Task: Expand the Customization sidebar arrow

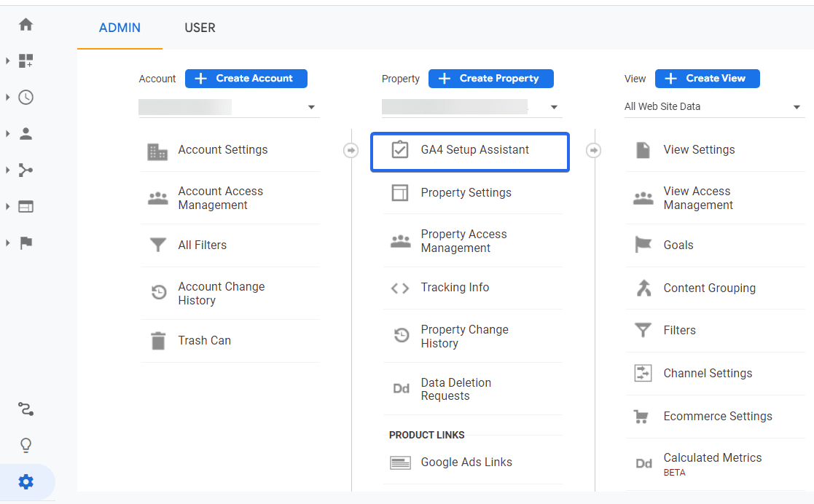Action: (7, 60)
